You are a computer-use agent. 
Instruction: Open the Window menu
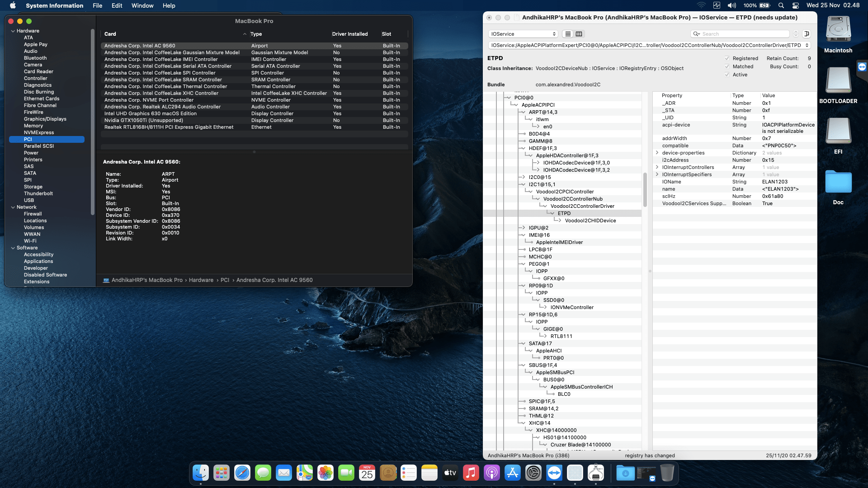coord(142,5)
